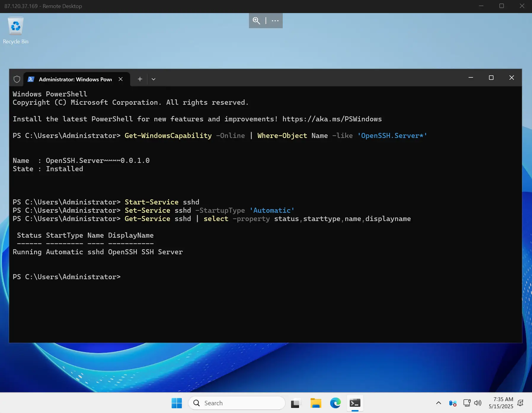Open network settings from tray icon
The image size is (532, 413).
point(467,403)
